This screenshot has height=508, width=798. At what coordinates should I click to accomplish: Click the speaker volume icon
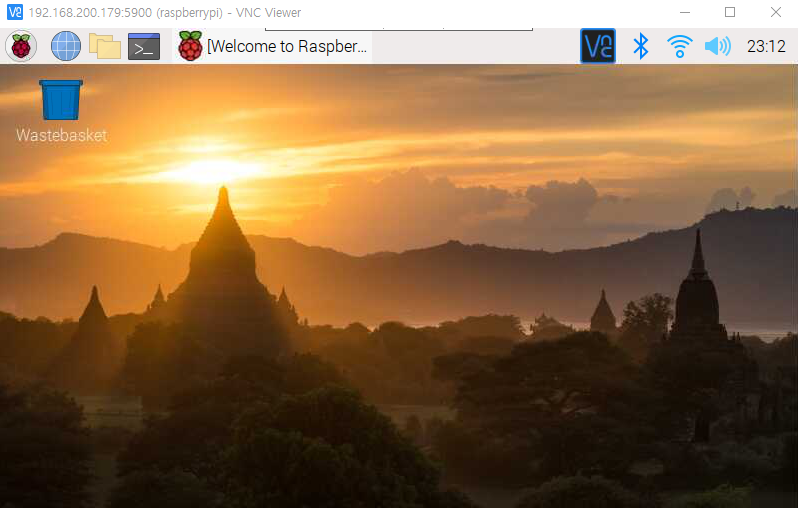point(718,46)
